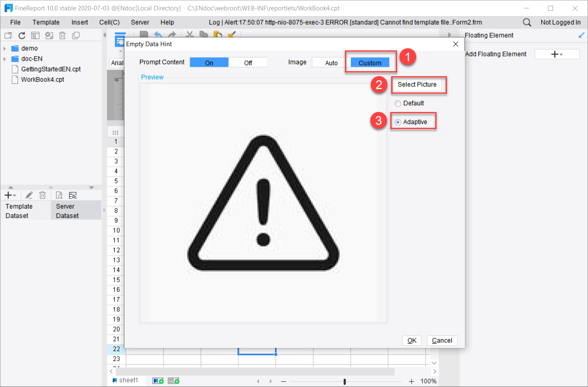Screen dimensions: 588x387
Task: Set Image mode to Custom
Action: point(370,62)
